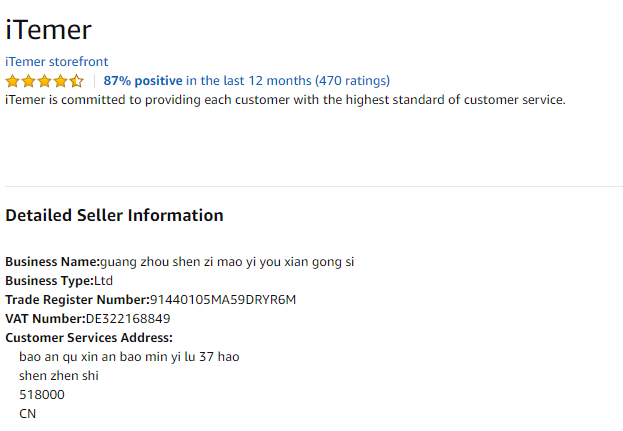
Task: Click the bao an qu street address line
Action: pos(129,357)
